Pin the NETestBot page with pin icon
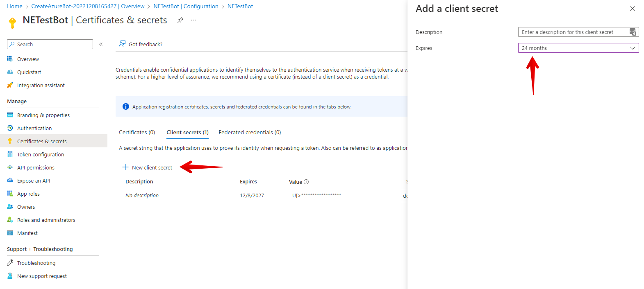The height and width of the screenshot is (289, 644). [180, 20]
